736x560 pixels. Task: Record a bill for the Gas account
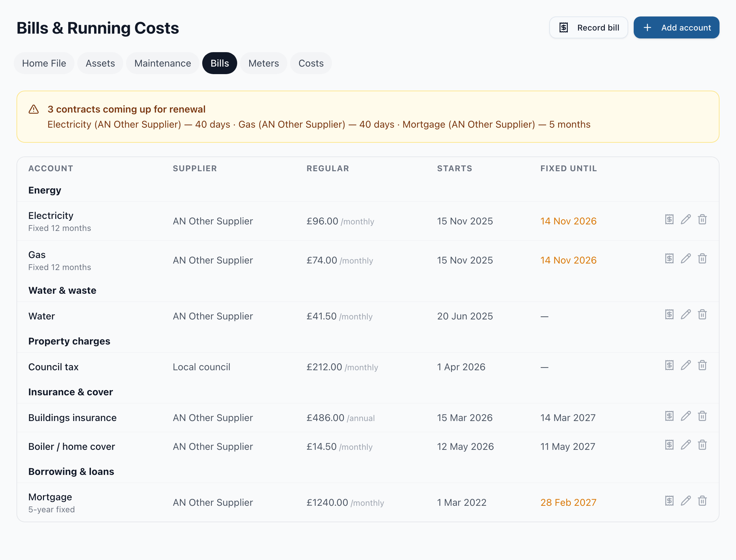click(x=669, y=259)
